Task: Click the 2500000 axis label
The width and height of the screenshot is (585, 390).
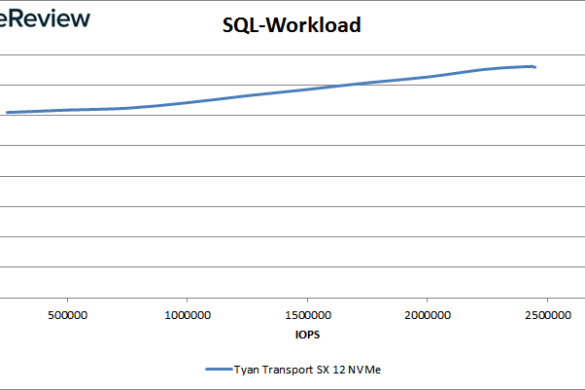Action: pyautogui.click(x=548, y=315)
